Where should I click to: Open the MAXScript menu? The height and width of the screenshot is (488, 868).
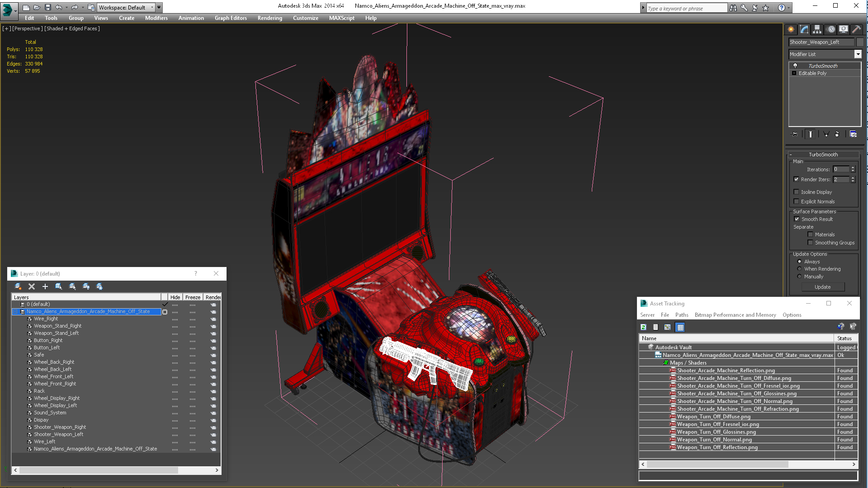[342, 18]
